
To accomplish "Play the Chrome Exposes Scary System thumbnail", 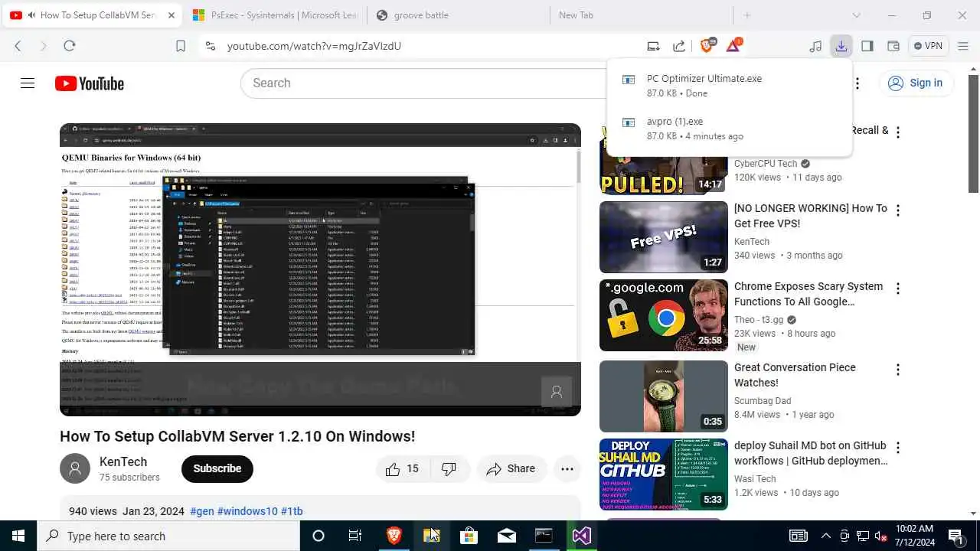I will pos(664,315).
